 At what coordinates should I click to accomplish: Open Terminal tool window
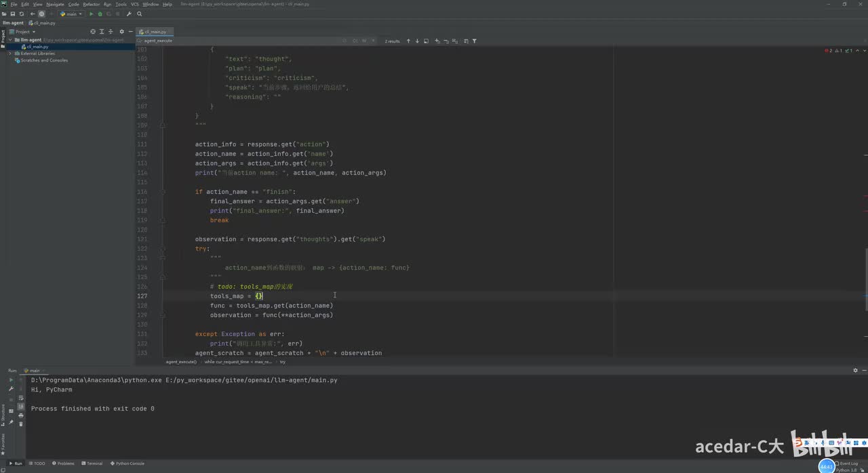pos(92,464)
